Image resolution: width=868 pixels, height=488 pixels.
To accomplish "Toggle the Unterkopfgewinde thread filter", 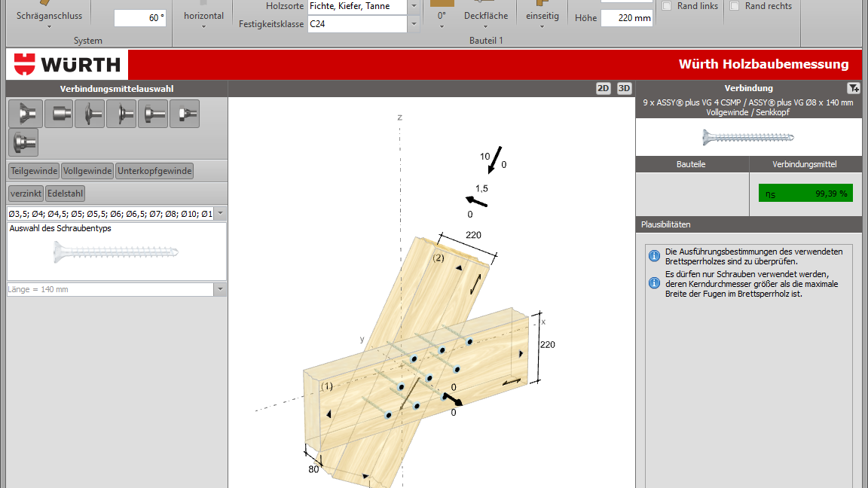I will (154, 171).
